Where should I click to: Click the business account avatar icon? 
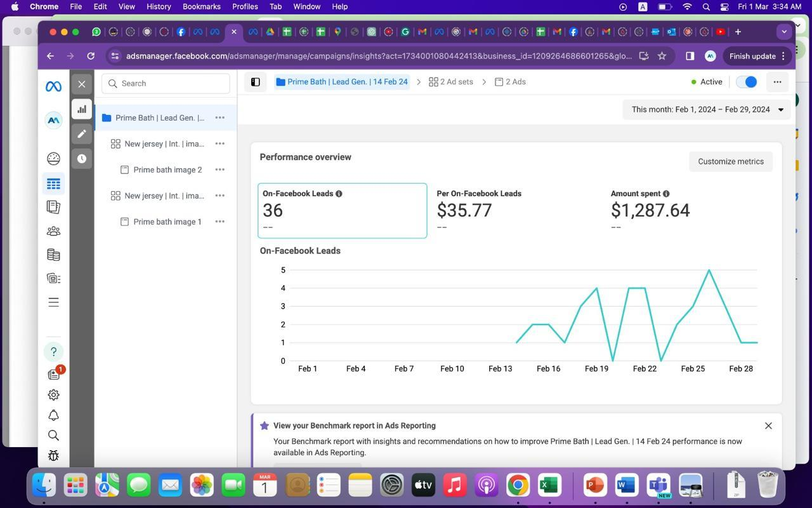click(x=53, y=120)
